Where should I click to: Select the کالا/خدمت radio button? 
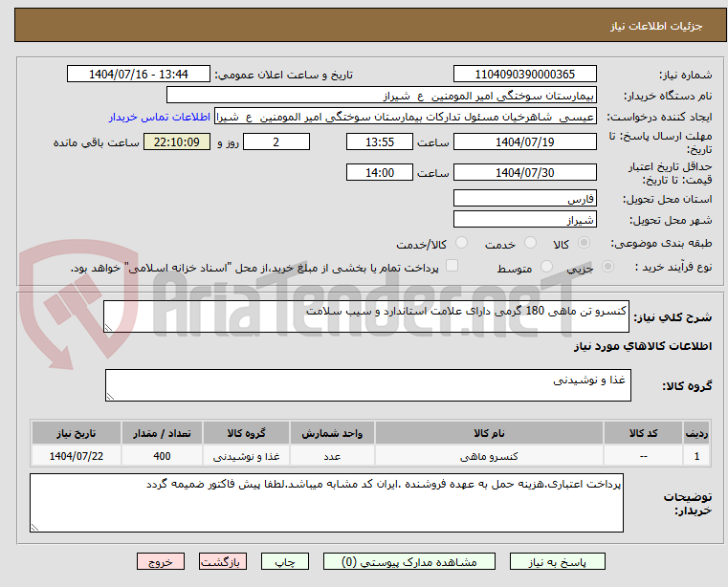[x=461, y=243]
